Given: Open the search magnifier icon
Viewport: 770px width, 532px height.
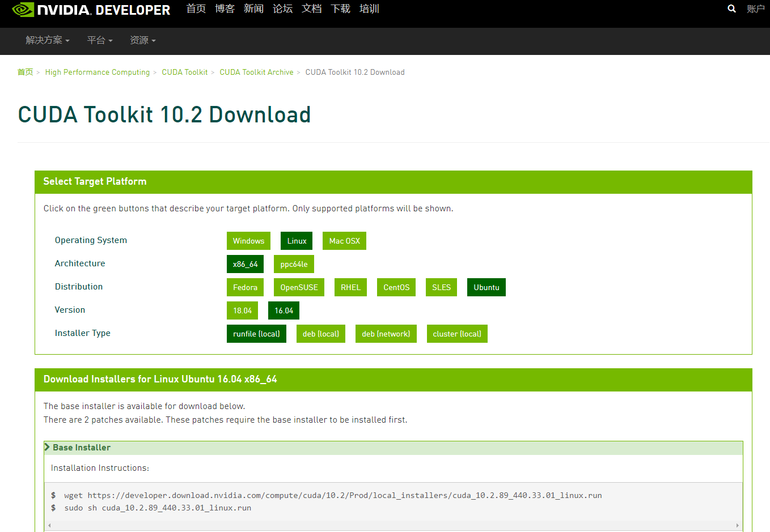Looking at the screenshot, I should pos(732,8).
